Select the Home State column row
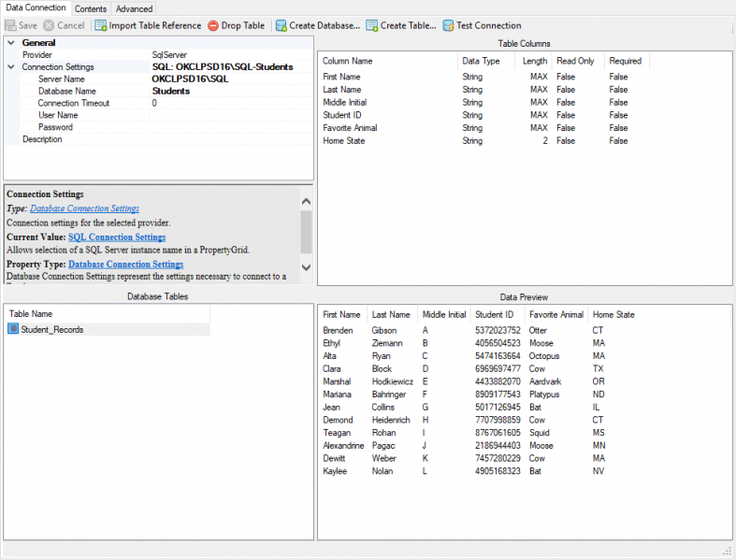 pos(344,140)
